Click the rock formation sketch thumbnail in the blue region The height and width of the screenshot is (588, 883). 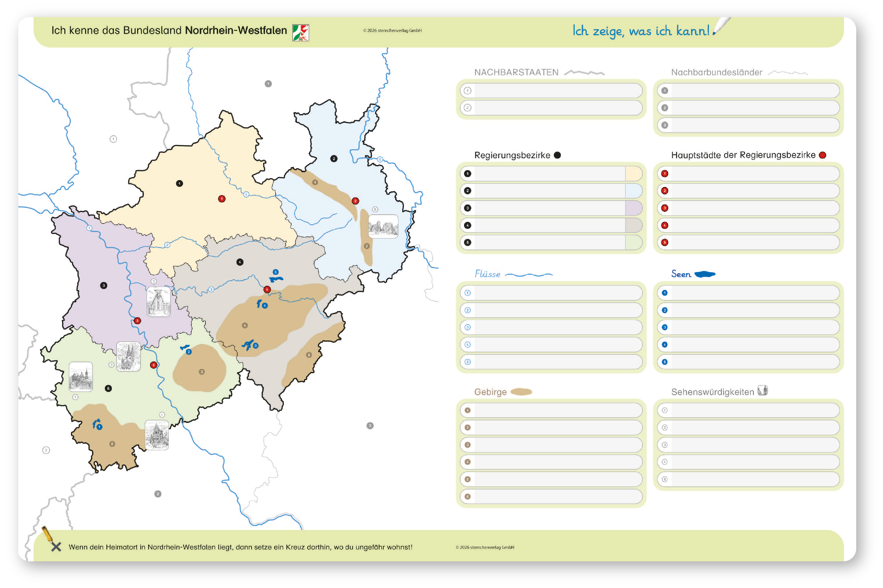pyautogui.click(x=383, y=226)
